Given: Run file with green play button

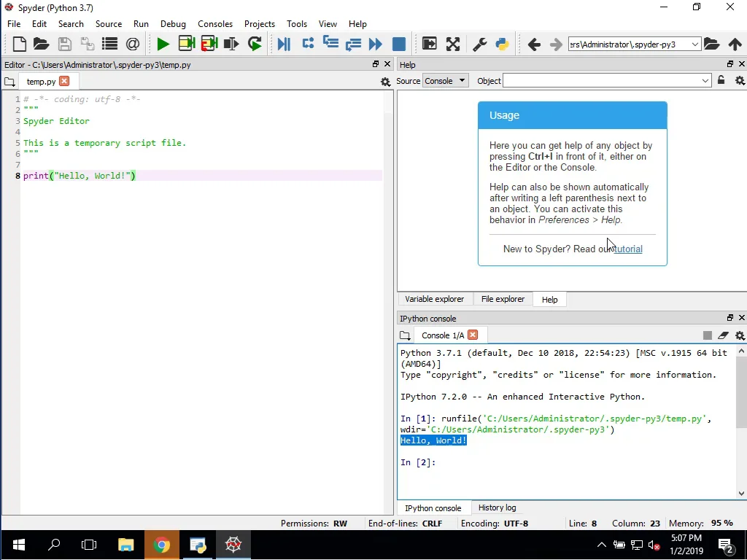Looking at the screenshot, I should pos(163,44).
